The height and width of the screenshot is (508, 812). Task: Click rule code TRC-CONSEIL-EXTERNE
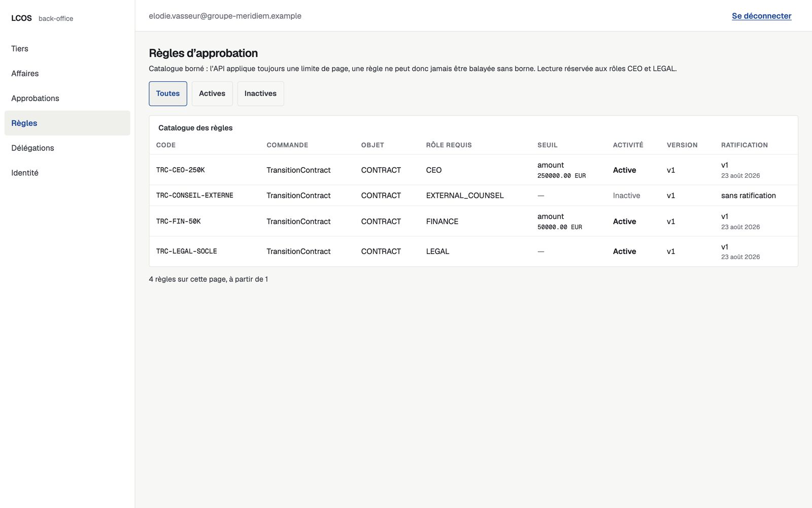click(195, 196)
